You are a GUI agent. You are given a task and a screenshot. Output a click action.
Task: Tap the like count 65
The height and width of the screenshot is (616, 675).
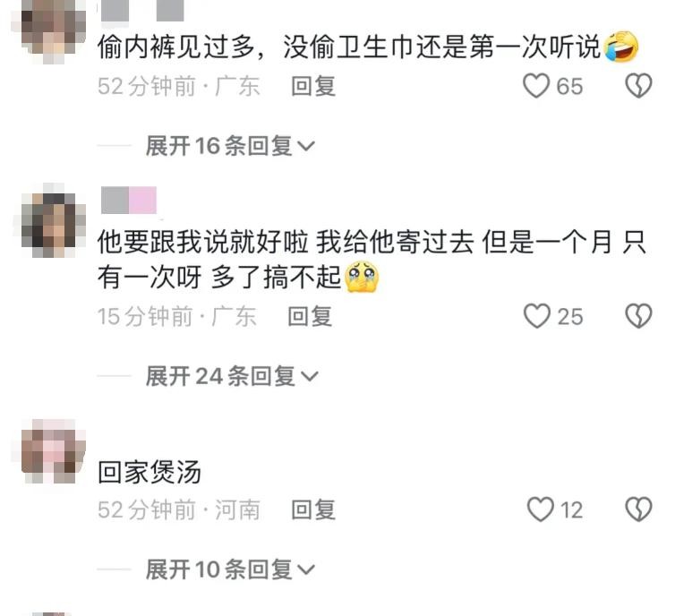click(569, 86)
